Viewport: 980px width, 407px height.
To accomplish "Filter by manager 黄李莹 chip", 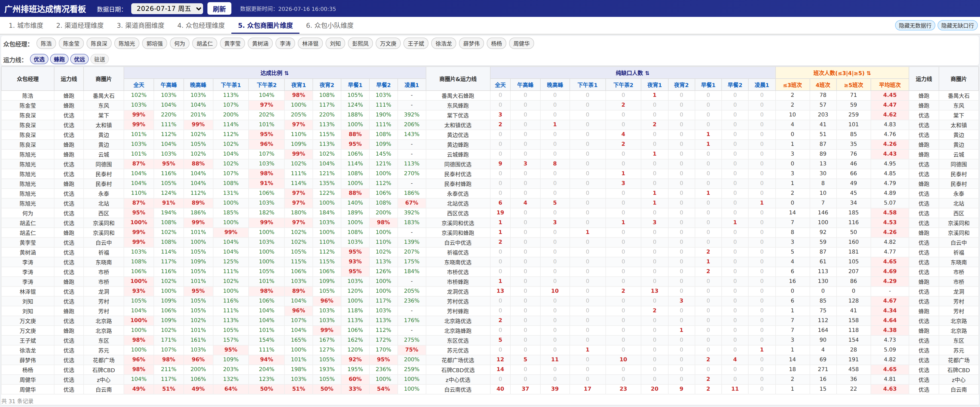I will click(232, 44).
